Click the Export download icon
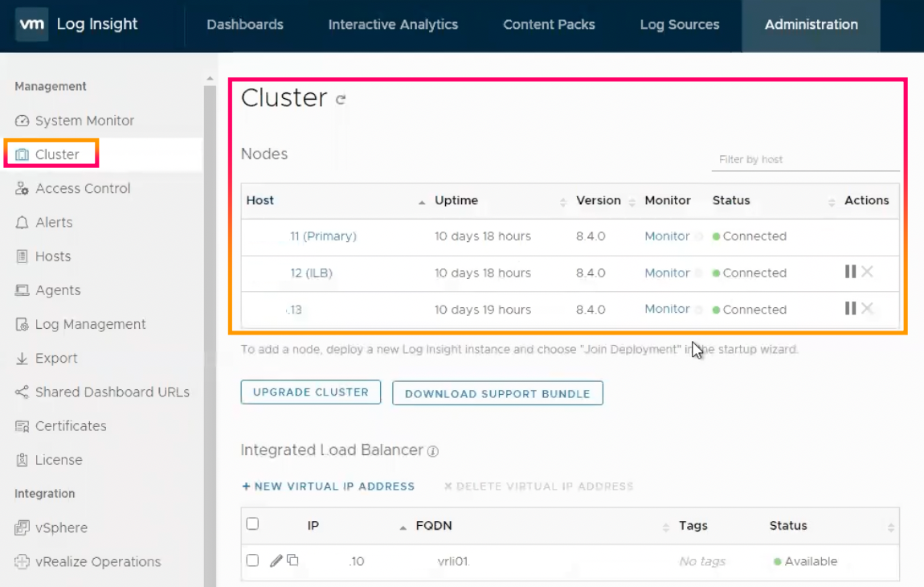924x587 pixels. click(22, 358)
